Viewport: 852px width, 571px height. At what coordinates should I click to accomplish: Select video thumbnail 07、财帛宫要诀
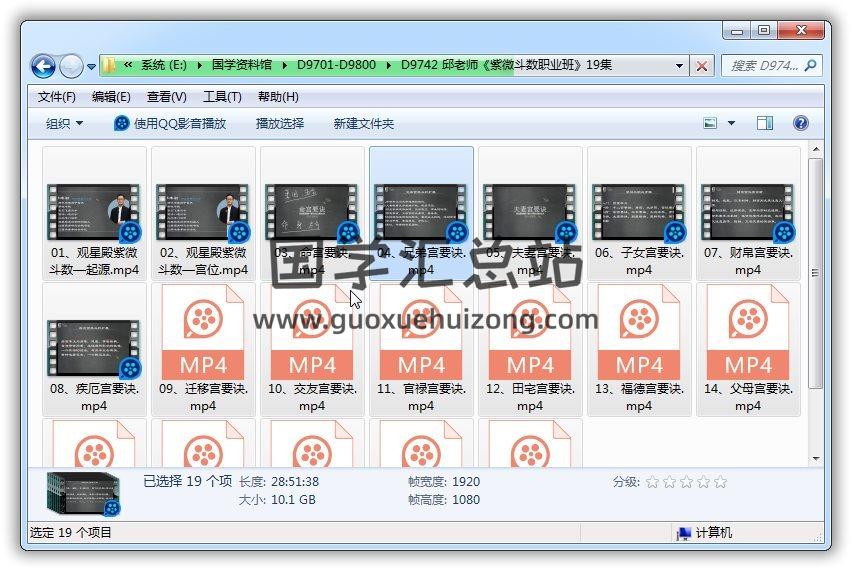(x=748, y=212)
